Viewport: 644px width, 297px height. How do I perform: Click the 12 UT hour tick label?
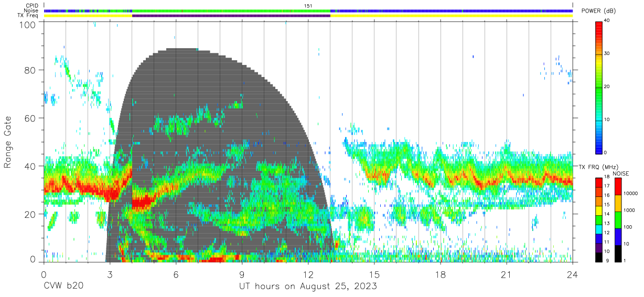(308, 274)
